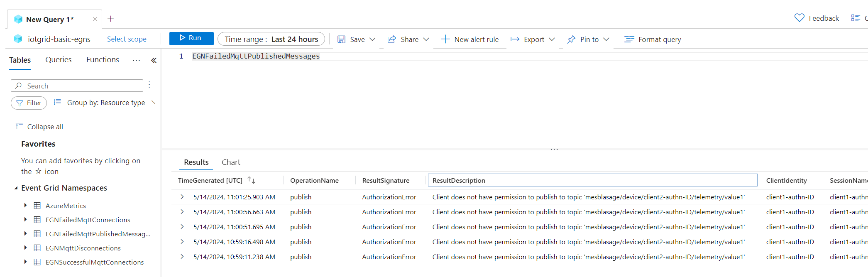868x277 pixels.
Task: Click the Feedback heart icon
Action: [x=799, y=18]
